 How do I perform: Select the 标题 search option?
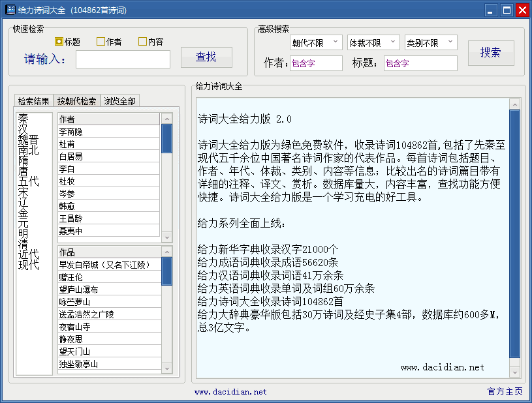[59, 42]
